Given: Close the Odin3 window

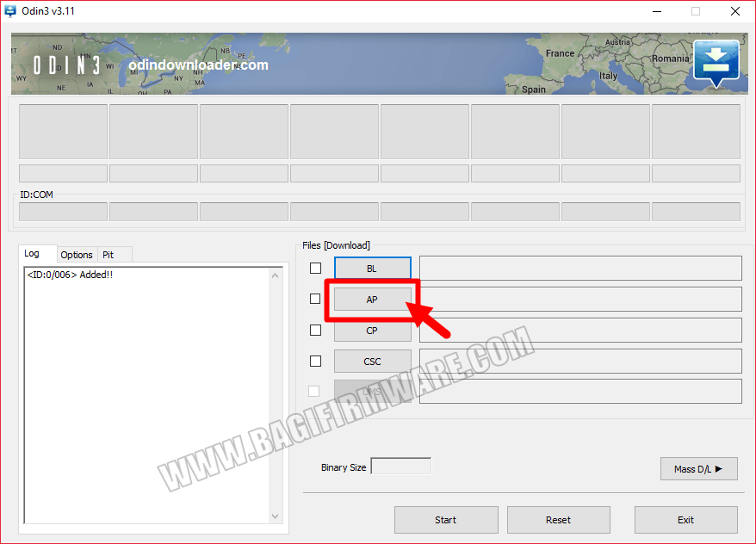Looking at the screenshot, I should click(x=734, y=11).
